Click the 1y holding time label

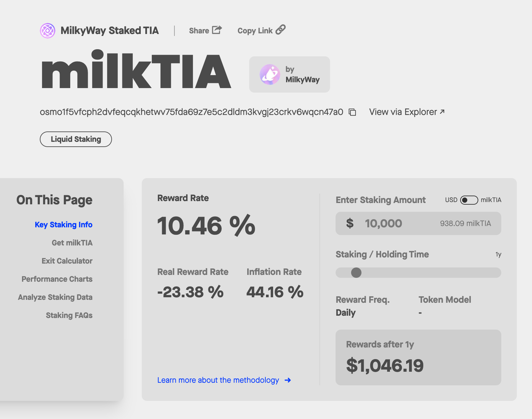498,255
